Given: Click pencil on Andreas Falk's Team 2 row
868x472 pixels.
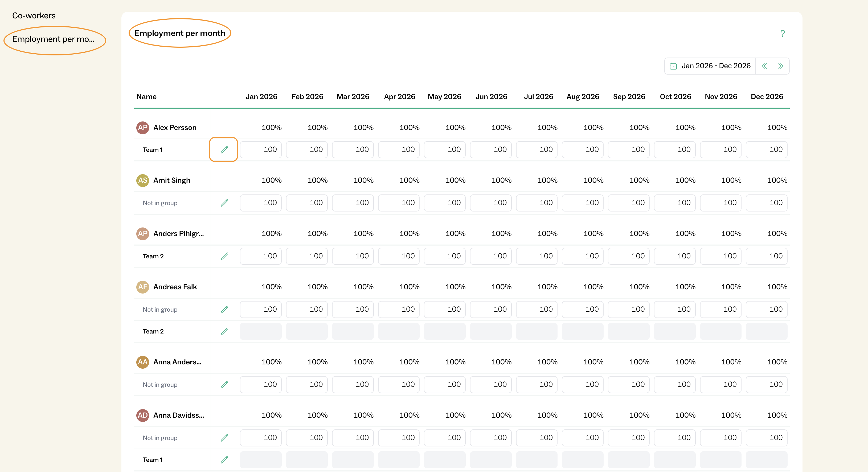Looking at the screenshot, I should click(224, 331).
